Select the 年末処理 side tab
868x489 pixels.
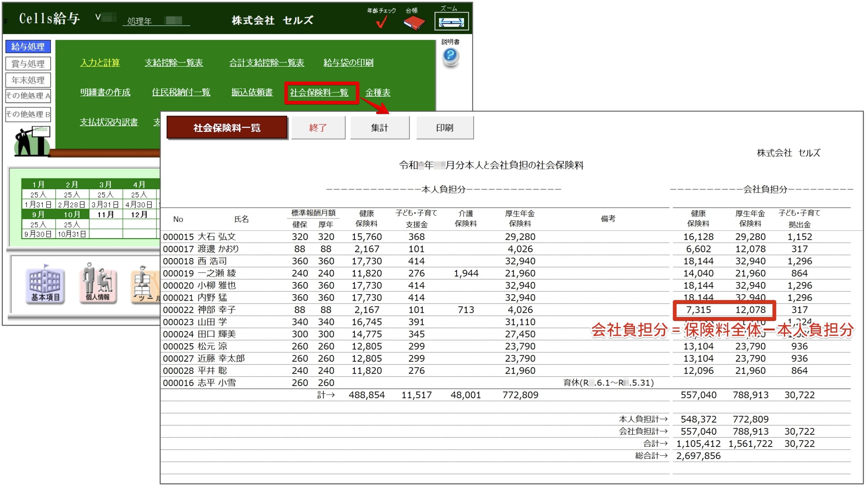[x=28, y=80]
